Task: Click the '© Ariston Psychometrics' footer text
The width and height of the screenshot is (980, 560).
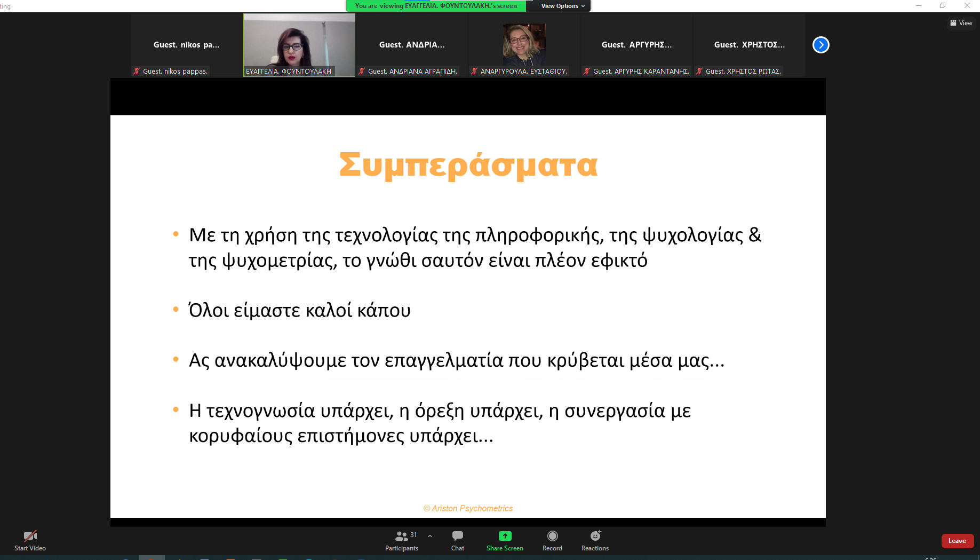Action: click(x=468, y=508)
